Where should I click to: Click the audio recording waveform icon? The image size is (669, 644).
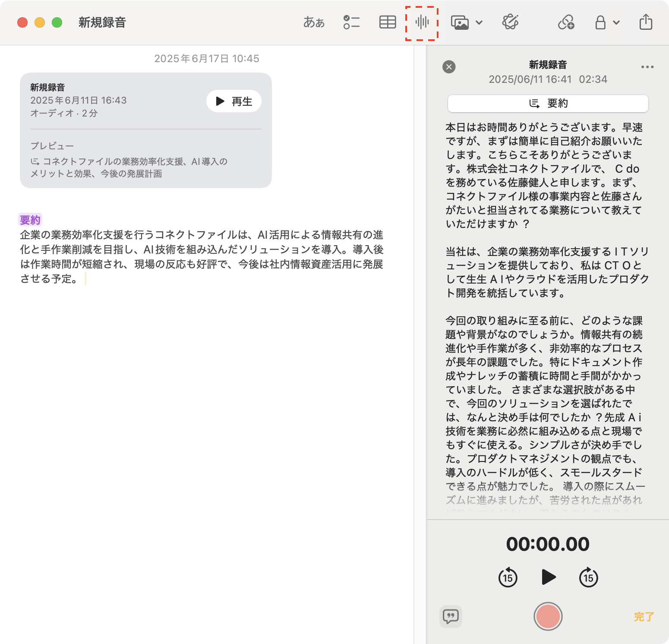[422, 22]
